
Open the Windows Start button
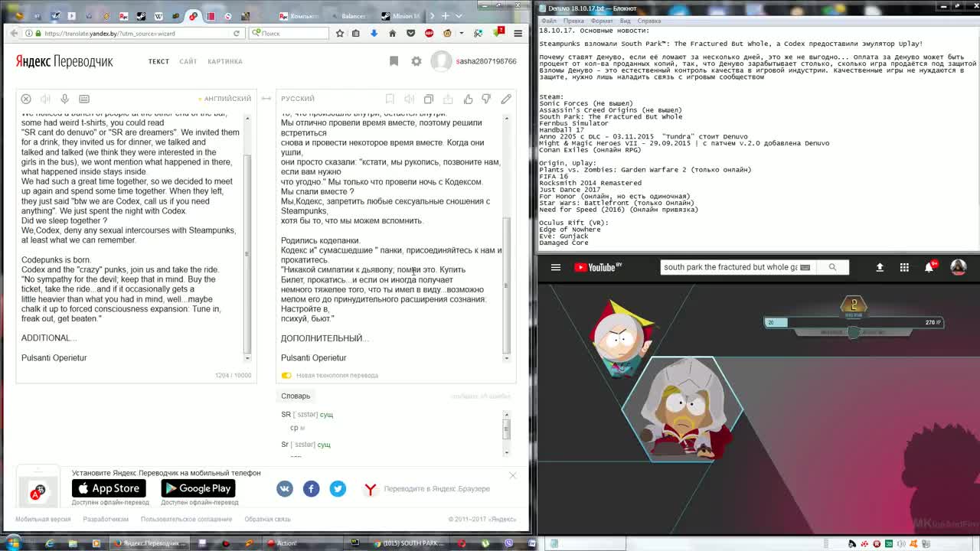[13, 543]
